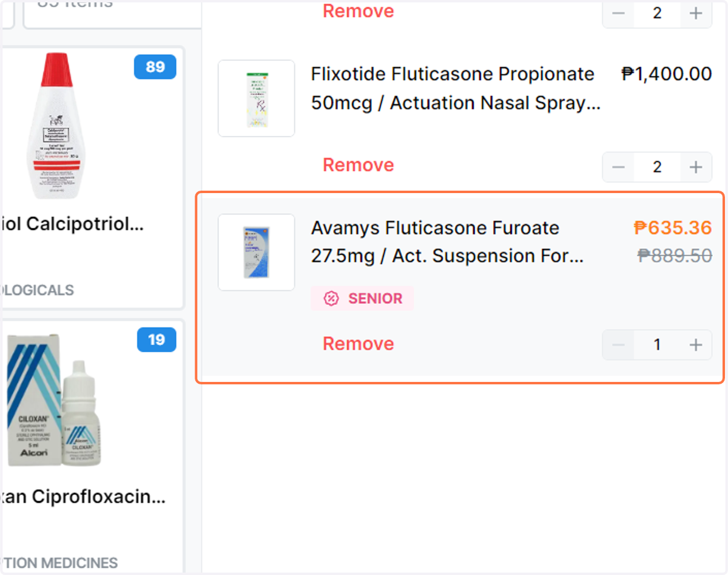Image resolution: width=728 pixels, height=575 pixels.
Task: Click Remove link for topmost cart item
Action: pyautogui.click(x=359, y=11)
